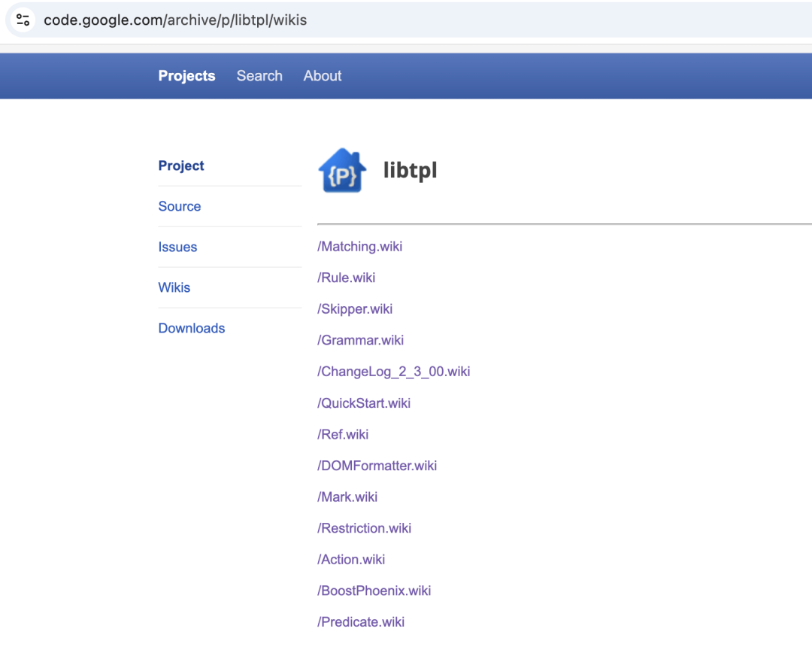
Task: Click the site settings icon in address bar
Action: [23, 20]
